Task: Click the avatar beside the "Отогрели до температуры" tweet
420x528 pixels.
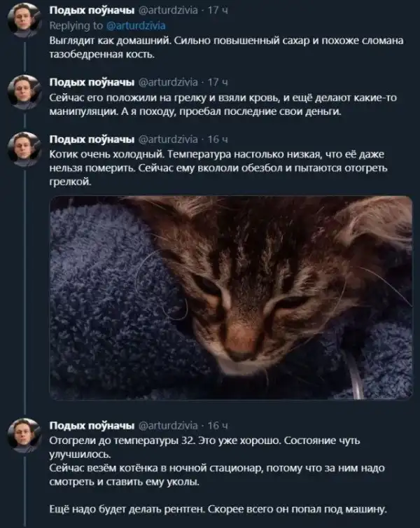Action: 22,434
